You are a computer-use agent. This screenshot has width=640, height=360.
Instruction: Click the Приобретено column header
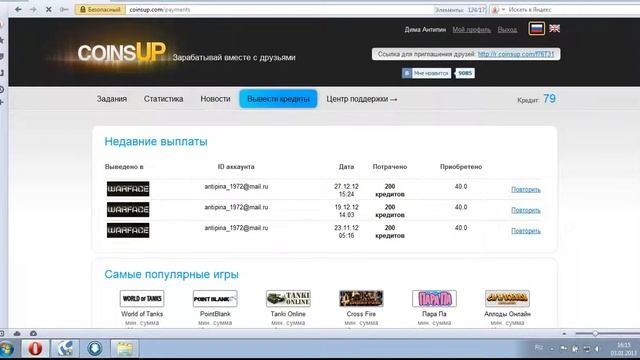point(461,167)
